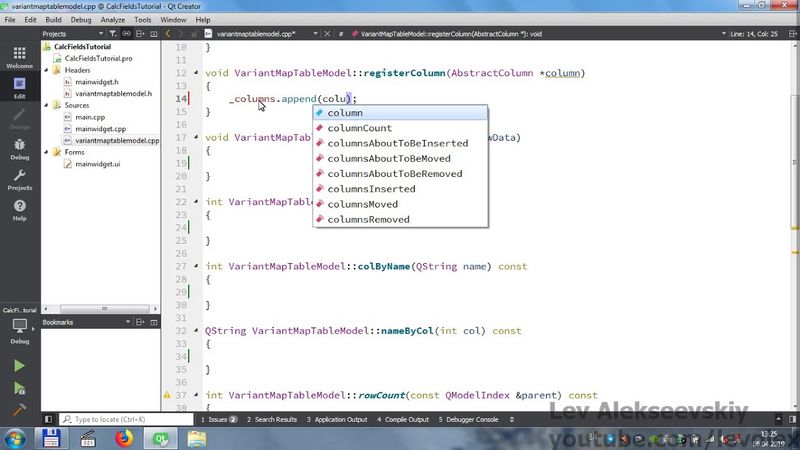Open the Build menu
800x450 pixels.
point(53,19)
